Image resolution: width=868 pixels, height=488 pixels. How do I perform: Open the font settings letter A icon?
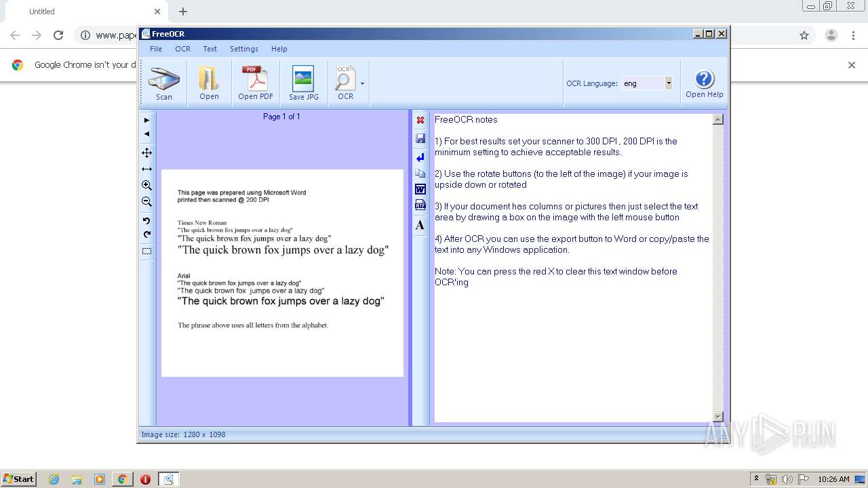[420, 225]
